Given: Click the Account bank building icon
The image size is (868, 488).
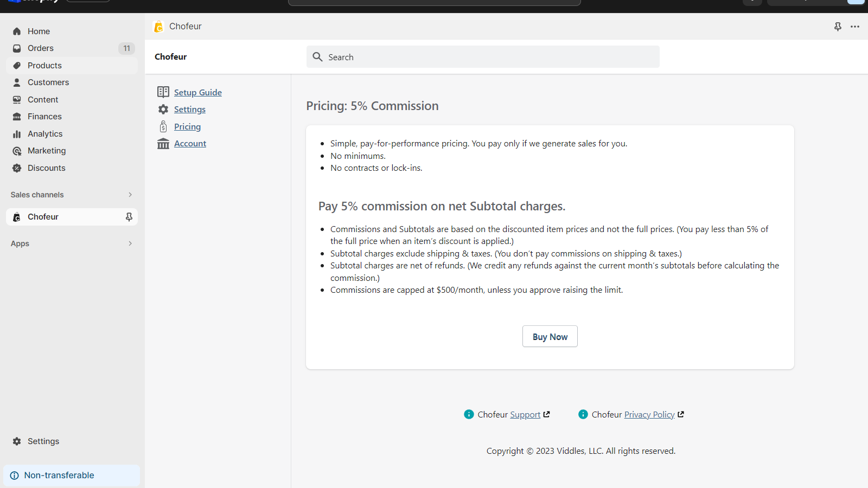Looking at the screenshot, I should 163,144.
